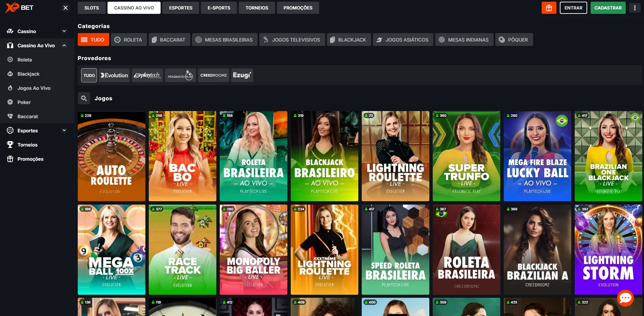Select the Playtech provider logo
The width and height of the screenshot is (644, 316).
(147, 75)
